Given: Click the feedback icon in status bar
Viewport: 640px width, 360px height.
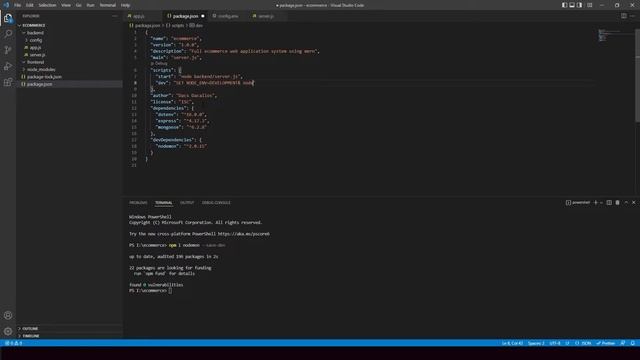Looking at the screenshot, I should (x=623, y=343).
